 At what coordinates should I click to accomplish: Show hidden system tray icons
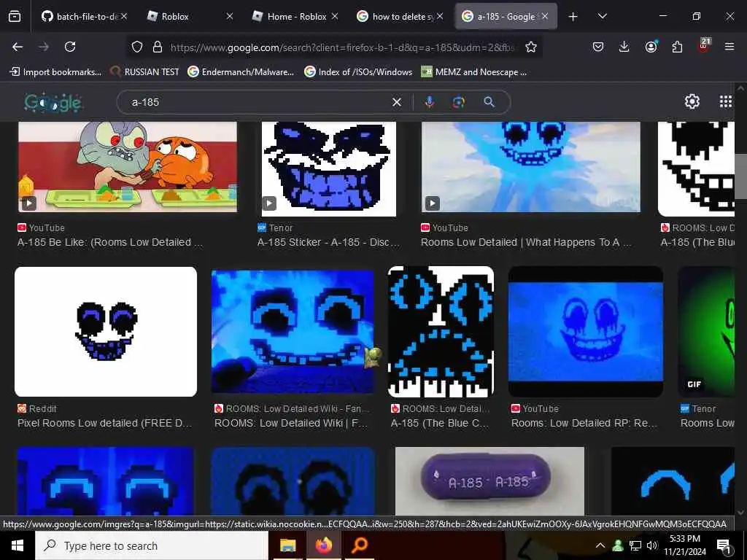click(600, 545)
